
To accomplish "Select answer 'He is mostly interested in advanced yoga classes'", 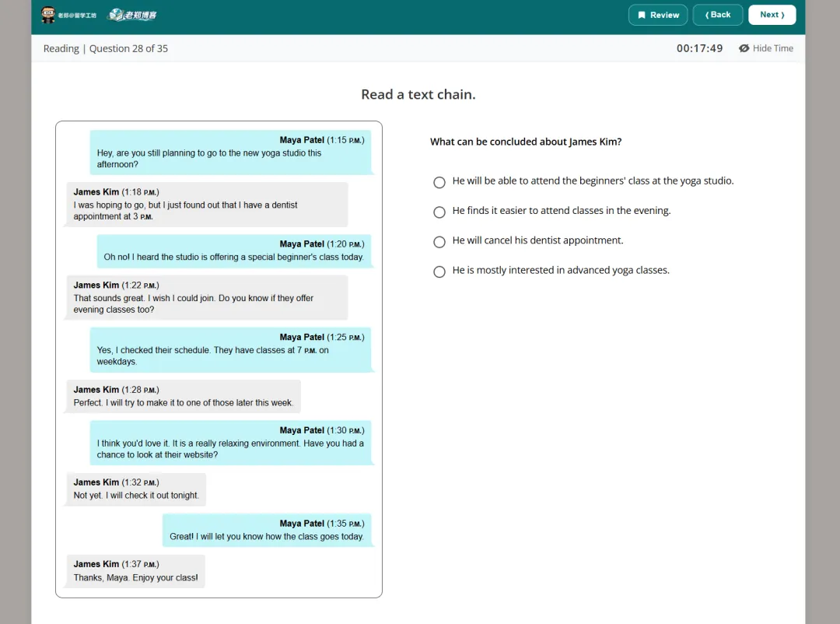I will pos(439,272).
